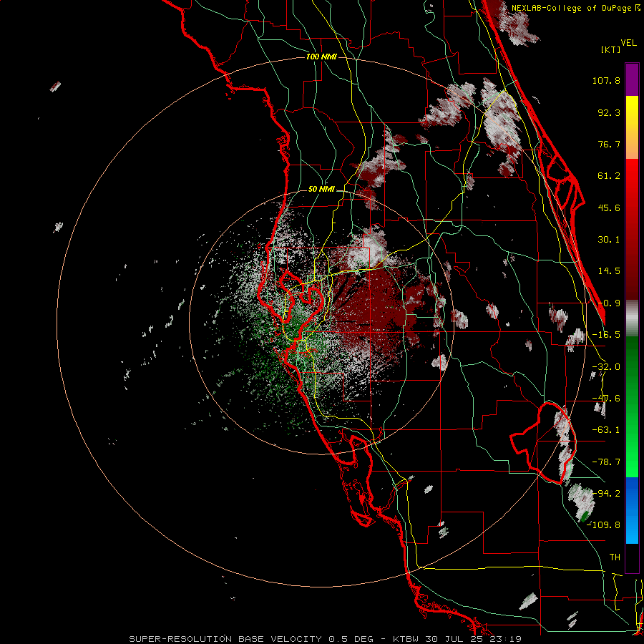Select the -47.6 scale value
The image size is (644, 644).
606,399
